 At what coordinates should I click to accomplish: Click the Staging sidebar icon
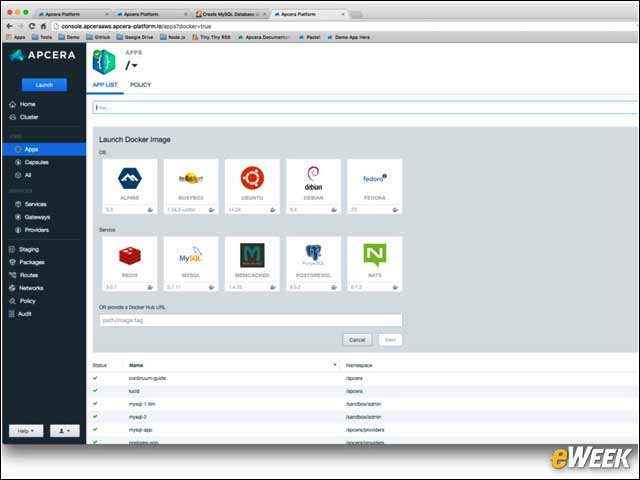click(12, 249)
